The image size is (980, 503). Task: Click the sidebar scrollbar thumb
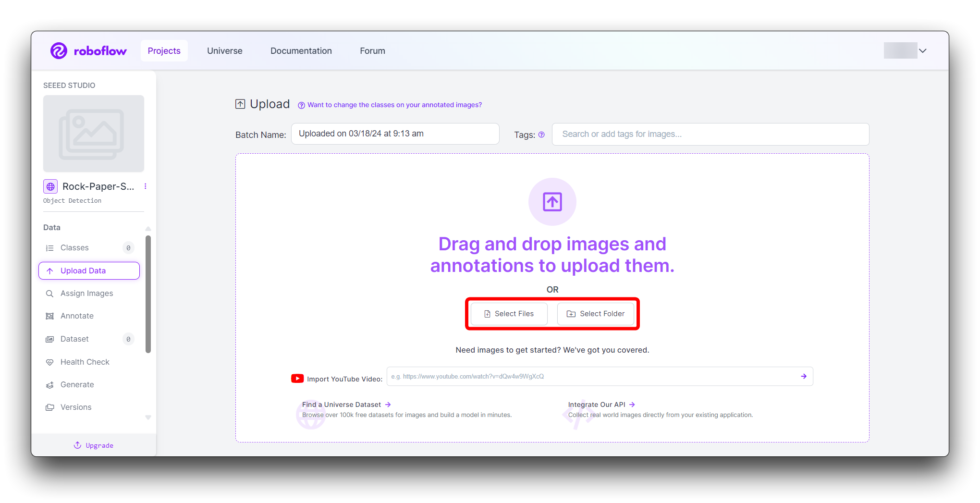[x=148, y=294]
